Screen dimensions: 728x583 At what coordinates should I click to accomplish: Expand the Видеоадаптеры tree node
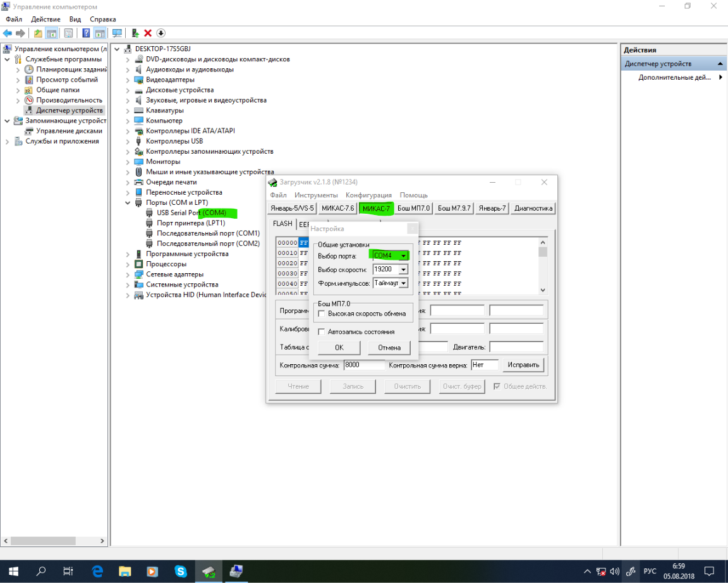[x=128, y=80]
